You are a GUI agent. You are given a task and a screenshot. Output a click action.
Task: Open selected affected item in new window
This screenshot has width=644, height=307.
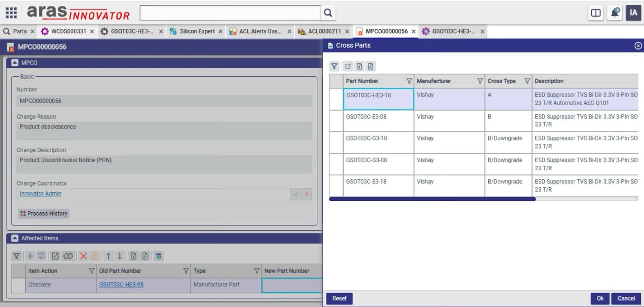click(x=55, y=256)
